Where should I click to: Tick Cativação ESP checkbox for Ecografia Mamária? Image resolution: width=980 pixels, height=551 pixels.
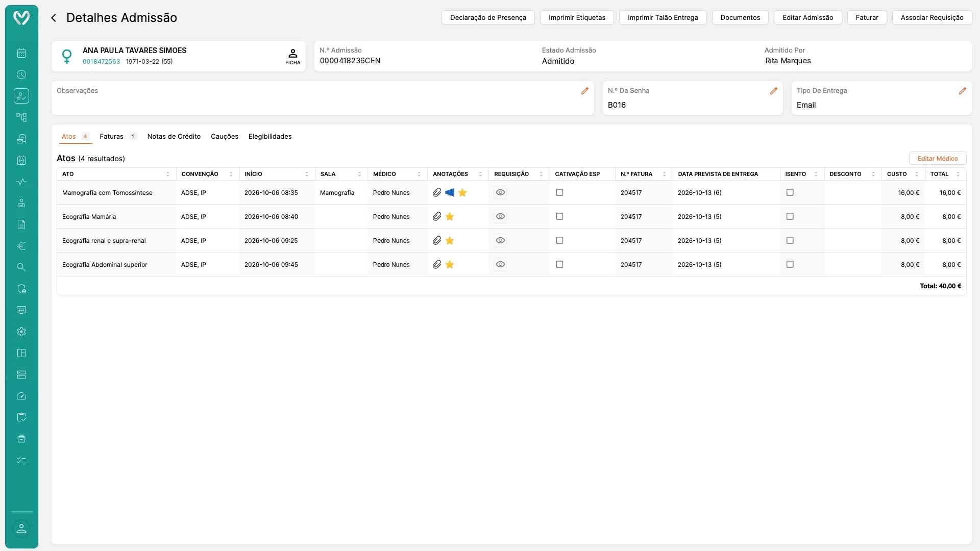point(559,216)
